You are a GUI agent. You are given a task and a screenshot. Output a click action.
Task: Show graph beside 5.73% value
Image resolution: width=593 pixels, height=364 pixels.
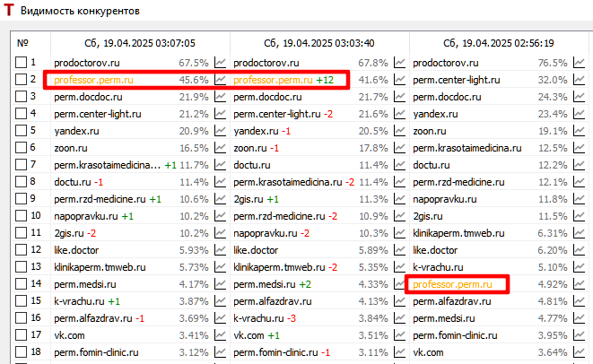coord(220,266)
